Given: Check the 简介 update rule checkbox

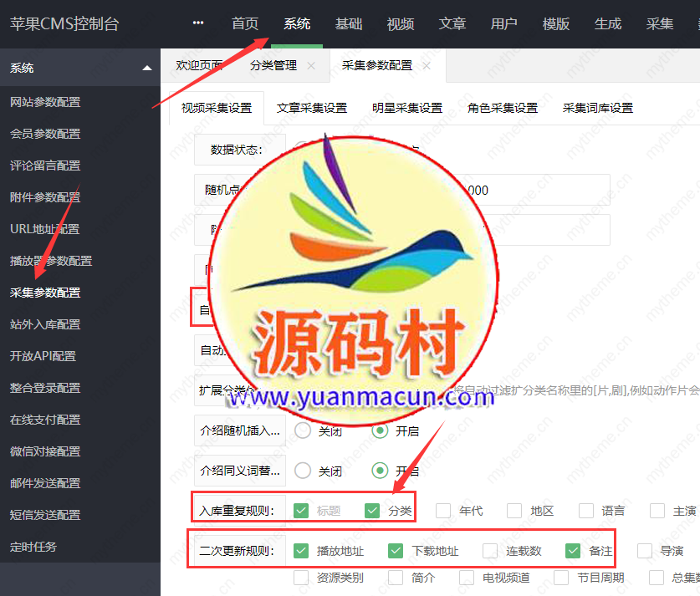Looking at the screenshot, I should (396, 578).
